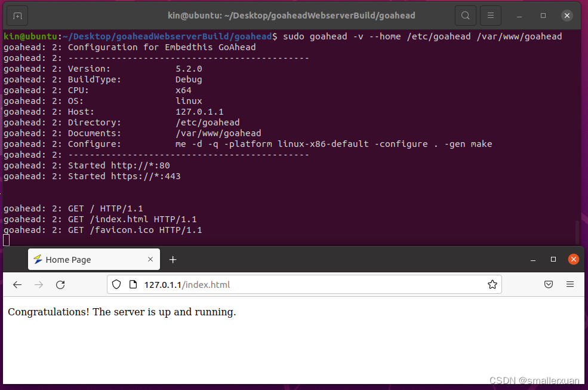
Task: Maximize the browser window
Action: [x=553, y=259]
